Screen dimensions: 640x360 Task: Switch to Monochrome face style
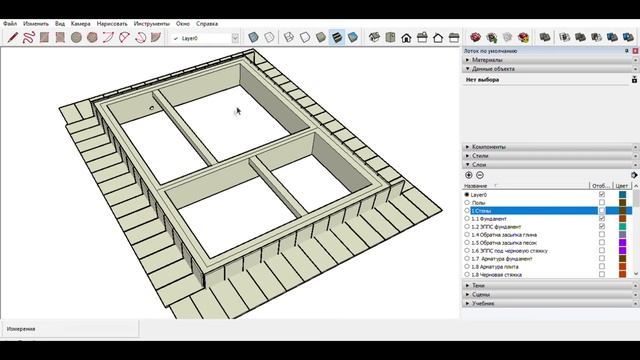click(353, 38)
